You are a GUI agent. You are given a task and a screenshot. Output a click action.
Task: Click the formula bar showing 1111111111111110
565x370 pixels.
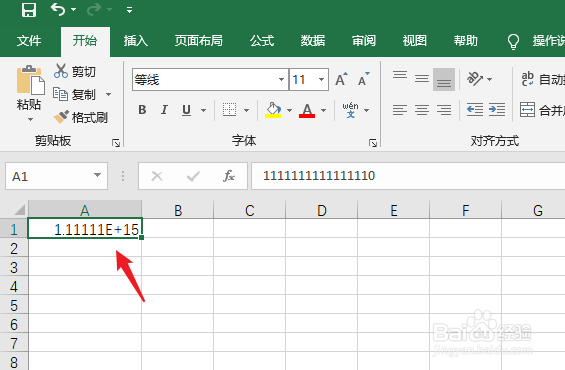pos(408,176)
